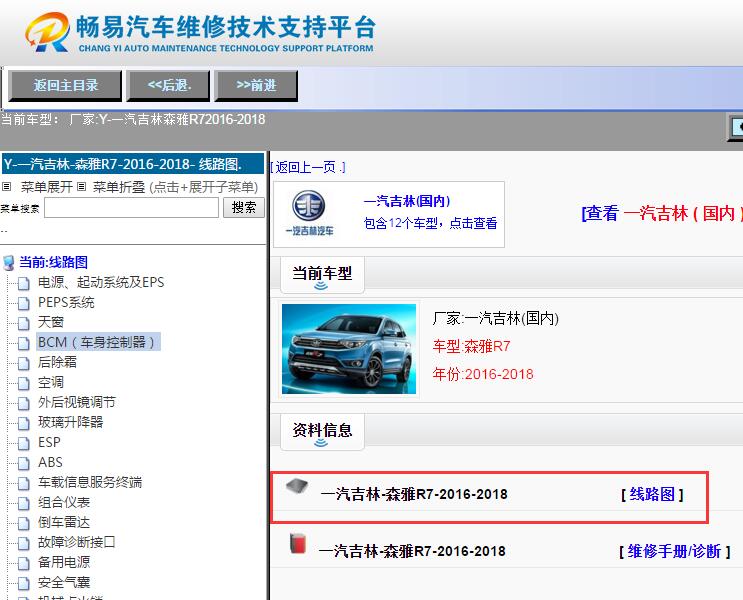
Task: Click the Y-一汽吉林-森雅R7-2016-2018-线路图 header
Action: click(133, 164)
